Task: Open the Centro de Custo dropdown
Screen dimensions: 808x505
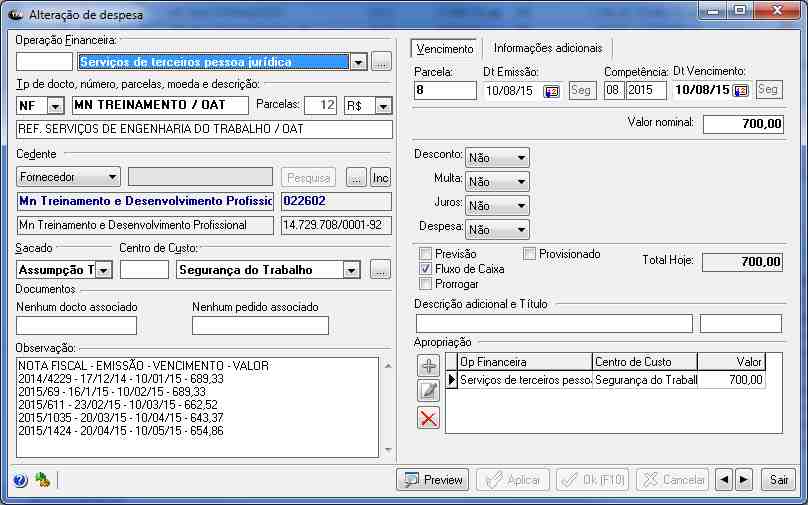Action: (351, 270)
